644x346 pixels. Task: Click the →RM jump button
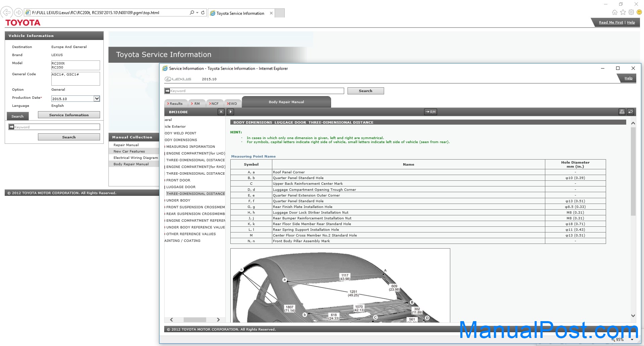coord(430,112)
